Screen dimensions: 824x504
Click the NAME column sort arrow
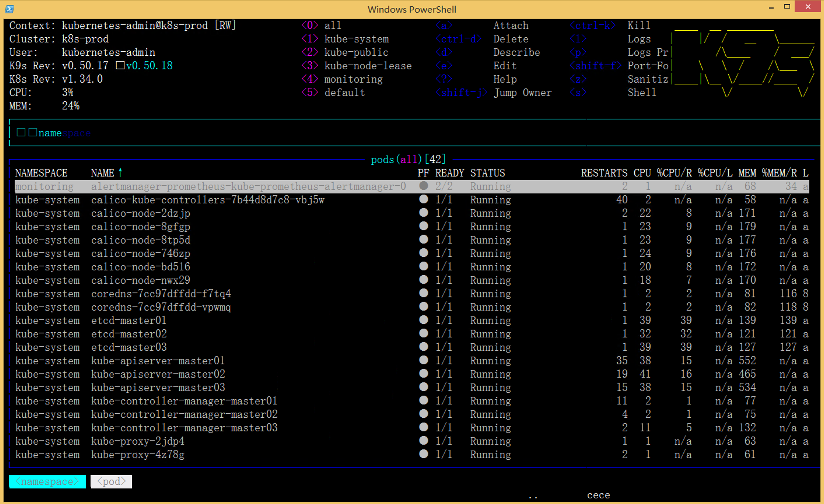click(120, 173)
